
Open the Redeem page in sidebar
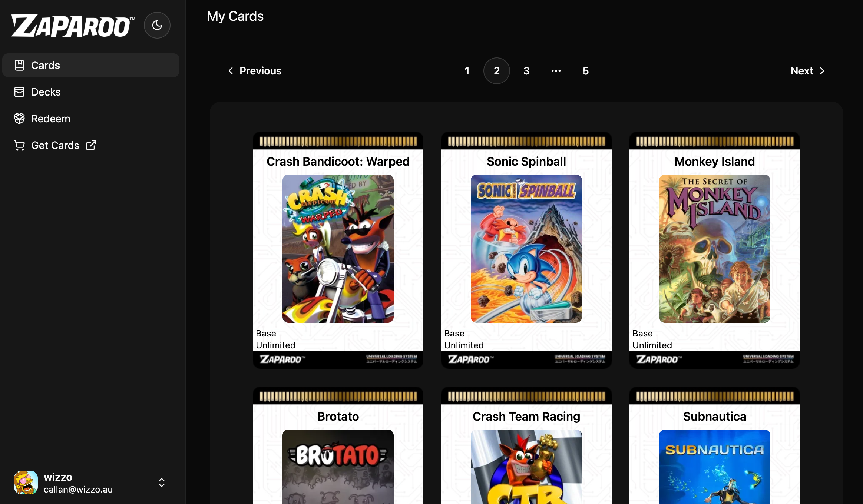pos(91,119)
